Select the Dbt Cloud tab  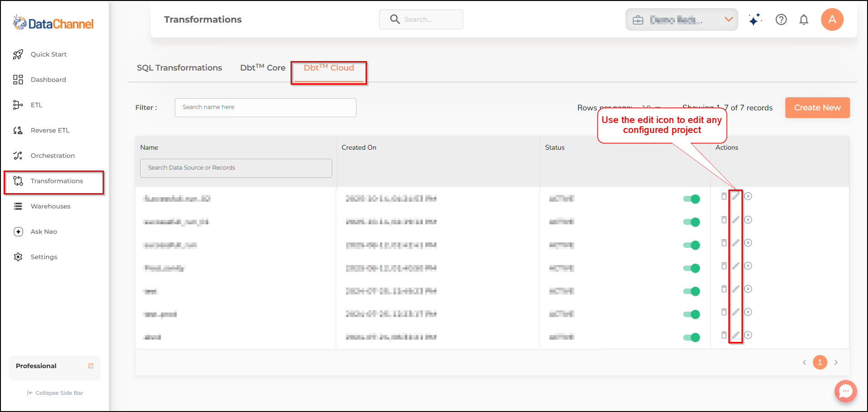tap(329, 68)
